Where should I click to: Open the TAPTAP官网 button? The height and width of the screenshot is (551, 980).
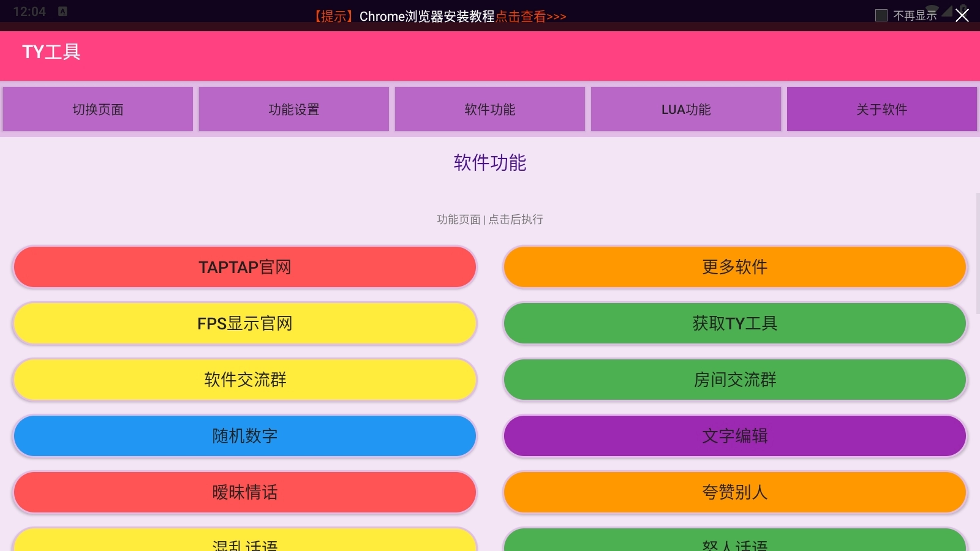pyautogui.click(x=244, y=267)
